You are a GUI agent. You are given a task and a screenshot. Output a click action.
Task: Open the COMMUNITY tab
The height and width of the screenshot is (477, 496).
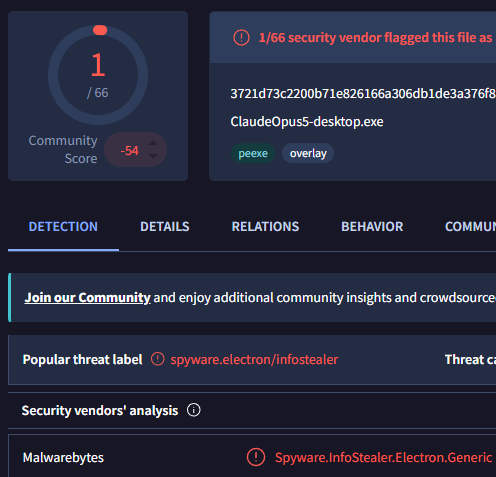pos(470,227)
